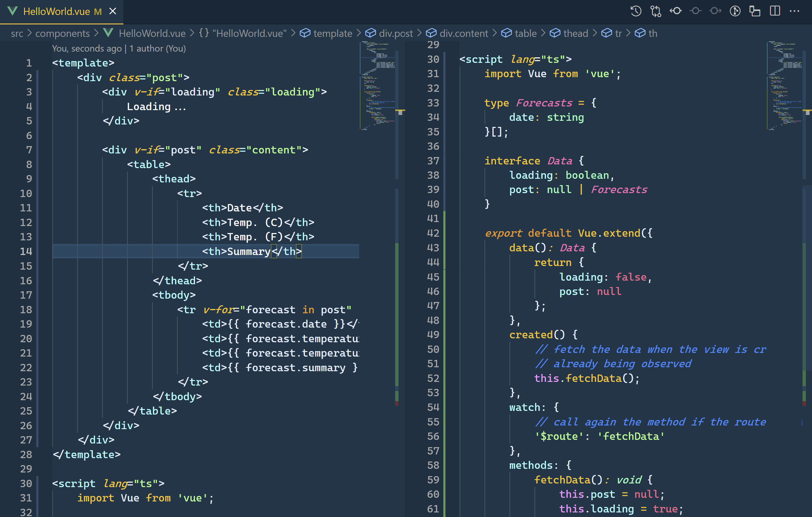812x517 pixels.
Task: Select the HelloWorld.vue tab
Action: [x=57, y=11]
